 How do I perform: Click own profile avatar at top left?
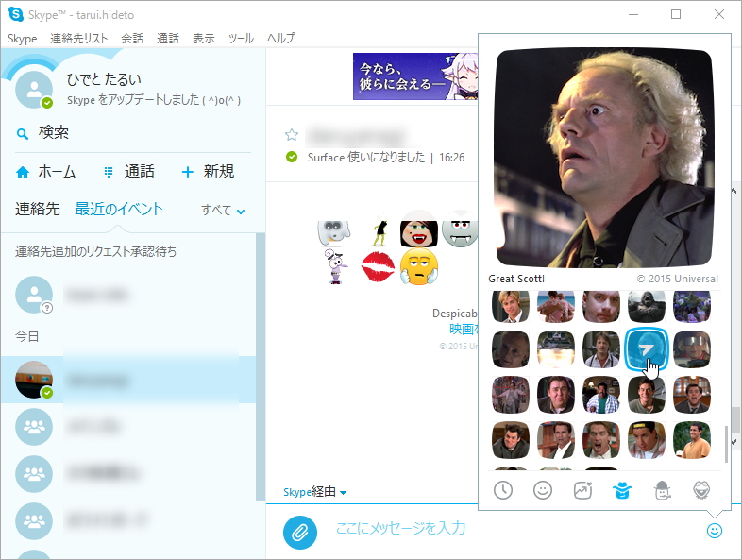pyautogui.click(x=34, y=90)
